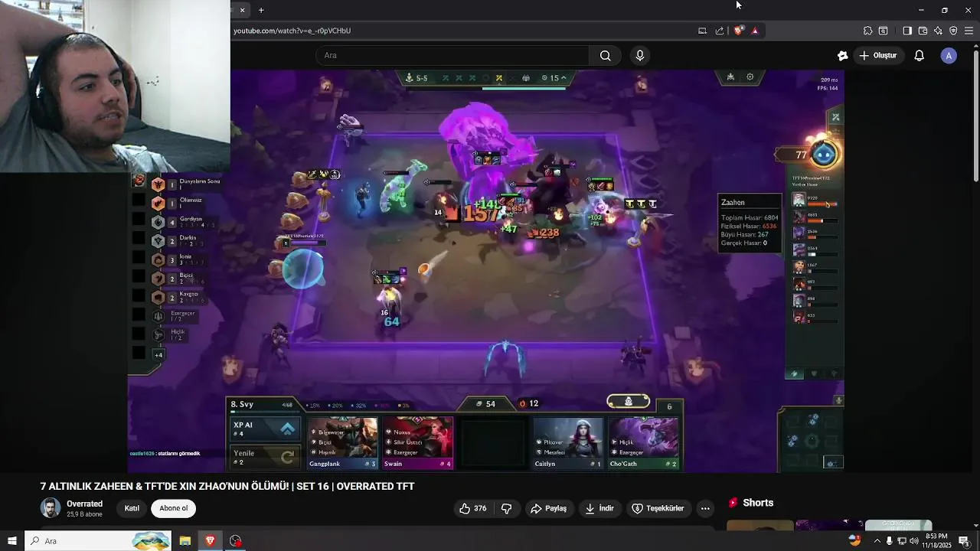Select the Dünyaların Sonu trait
The height and width of the screenshot is (551, 980).
point(158,184)
